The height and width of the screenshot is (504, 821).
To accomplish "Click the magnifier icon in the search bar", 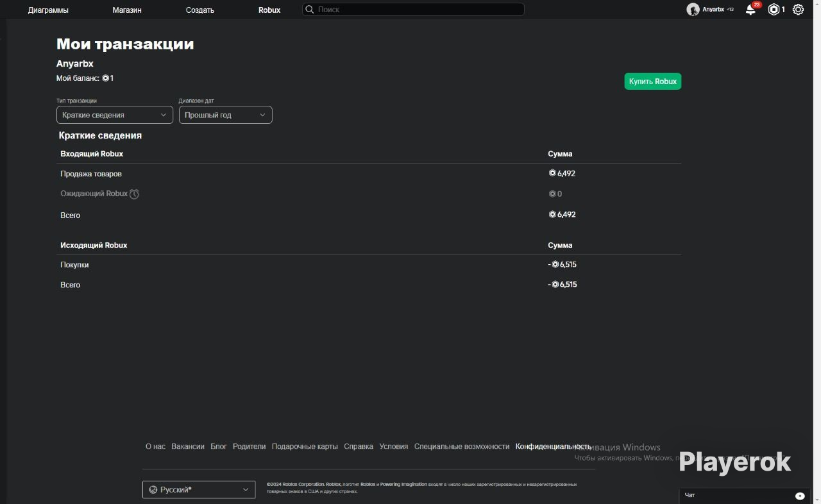I will (310, 10).
